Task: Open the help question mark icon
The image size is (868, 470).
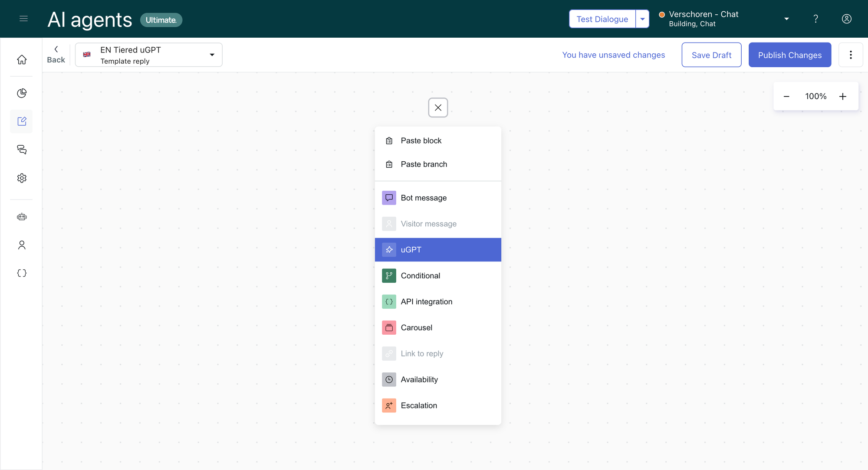Action: tap(815, 19)
